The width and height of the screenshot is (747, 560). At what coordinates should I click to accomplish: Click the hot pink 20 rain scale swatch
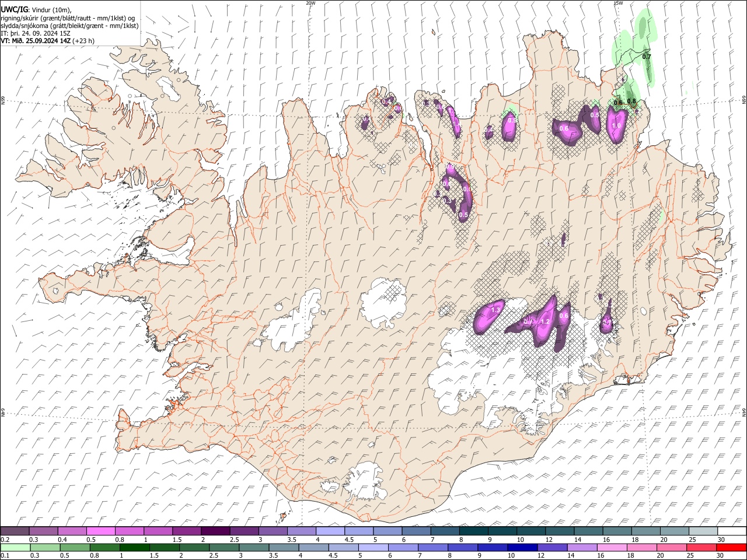(x=671, y=547)
